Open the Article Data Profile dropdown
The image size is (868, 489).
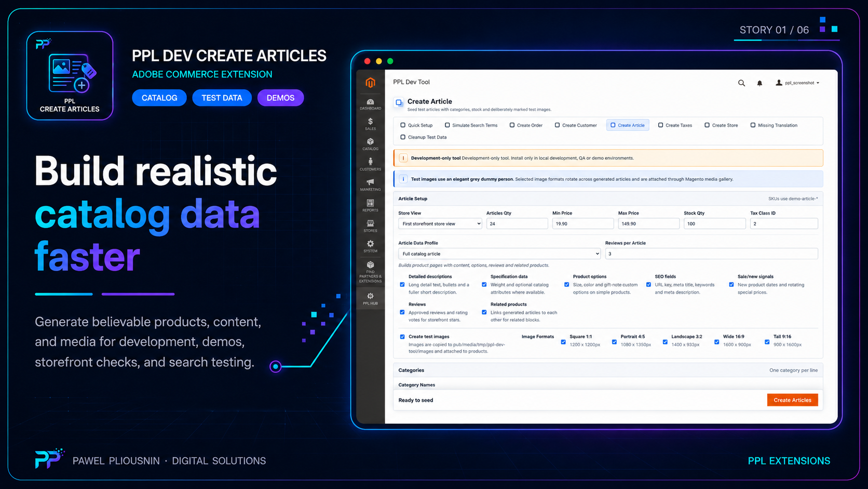[499, 254]
